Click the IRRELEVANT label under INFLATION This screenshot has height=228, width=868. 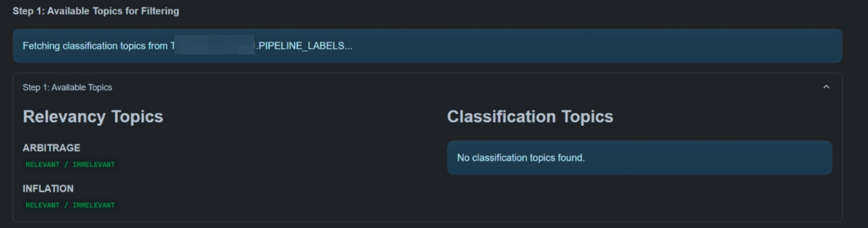(x=94, y=205)
